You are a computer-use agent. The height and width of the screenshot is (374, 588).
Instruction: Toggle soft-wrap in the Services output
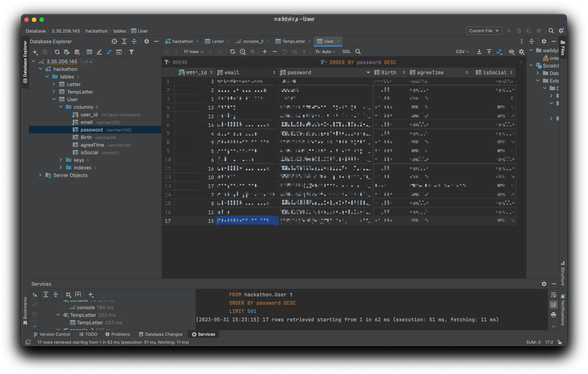click(553, 295)
